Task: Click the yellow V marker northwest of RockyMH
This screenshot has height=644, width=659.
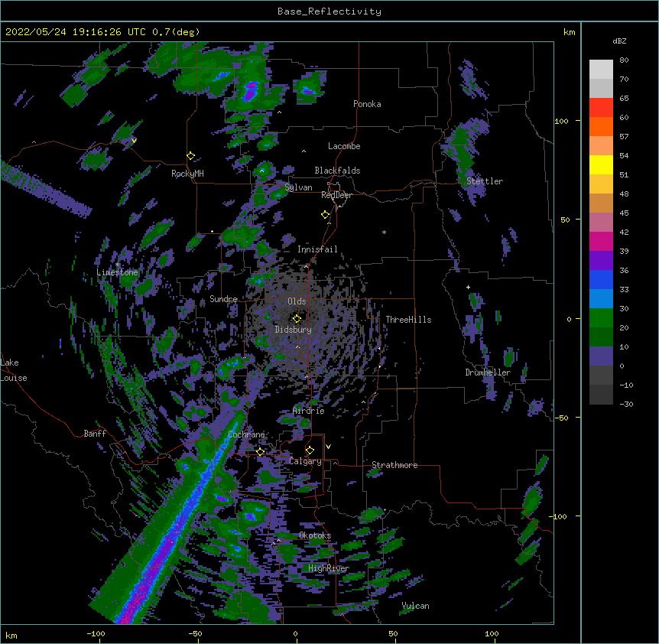Action: 134,141
